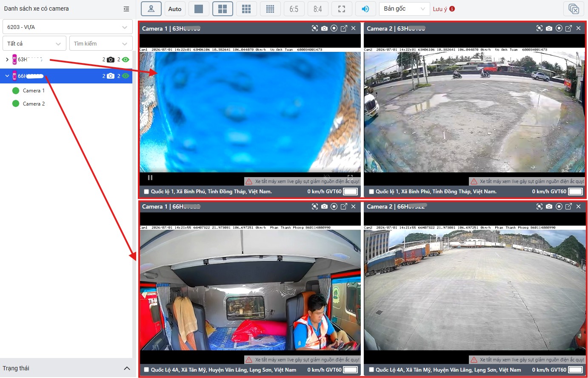Switch to 2x2 grid layout

[x=223, y=9]
